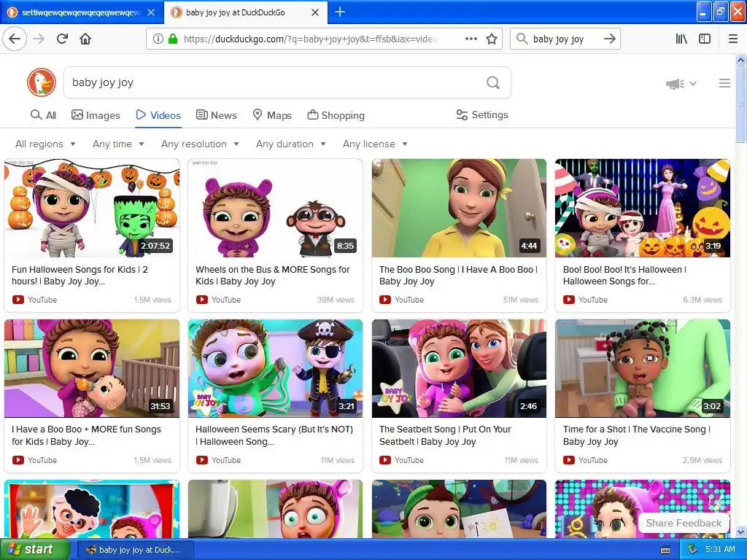Go back to the previous page

click(x=15, y=39)
